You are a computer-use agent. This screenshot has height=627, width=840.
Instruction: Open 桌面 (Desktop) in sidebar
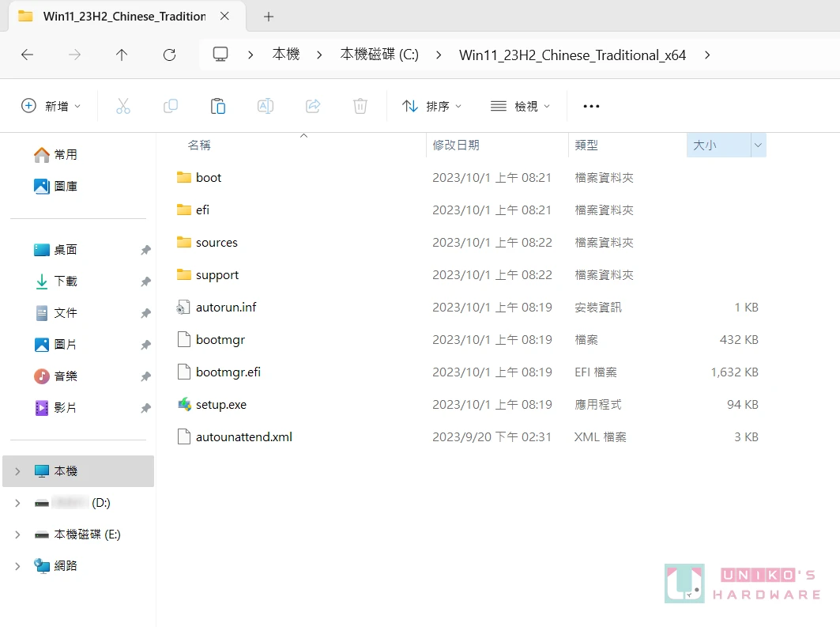click(56, 250)
